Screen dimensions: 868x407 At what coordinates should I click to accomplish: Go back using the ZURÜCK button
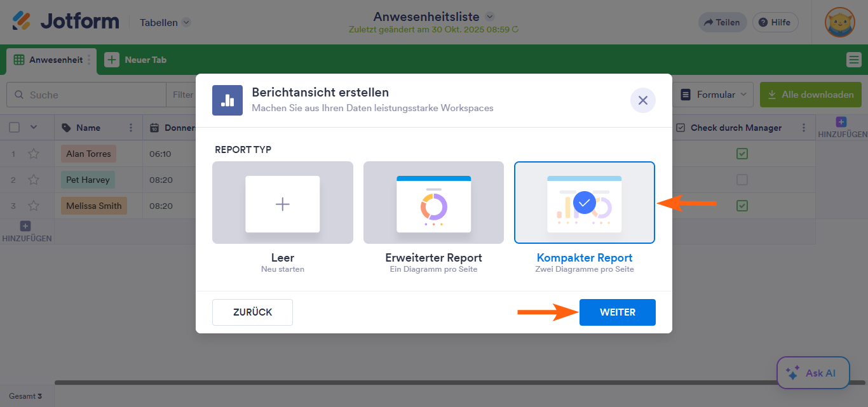[x=252, y=312]
